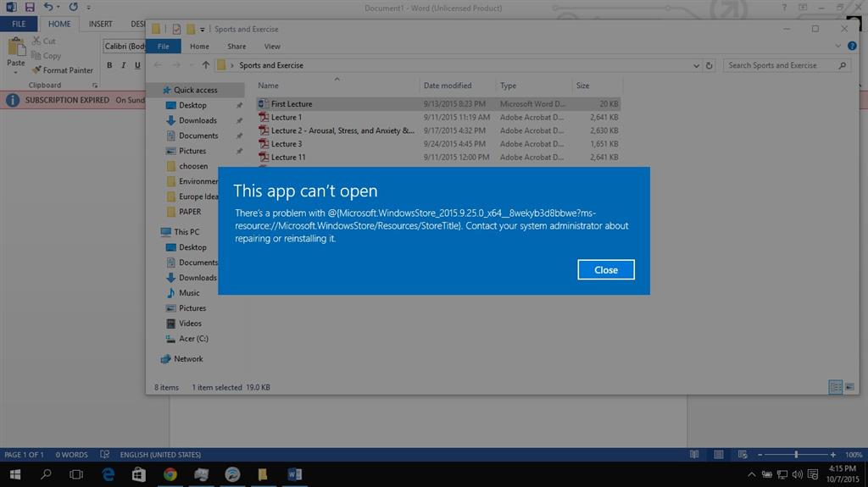Open Documents under Quick access
This screenshot has width=868, height=487.
click(x=198, y=136)
